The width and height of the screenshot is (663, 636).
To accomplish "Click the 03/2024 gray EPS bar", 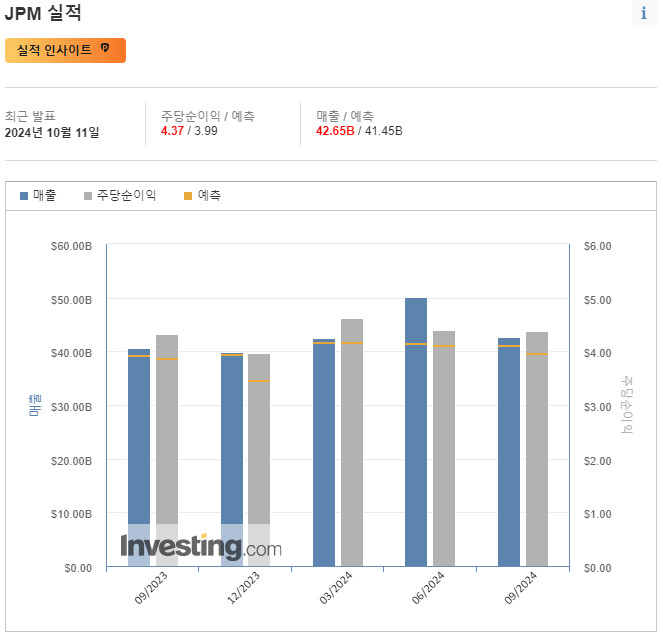I will point(352,443).
